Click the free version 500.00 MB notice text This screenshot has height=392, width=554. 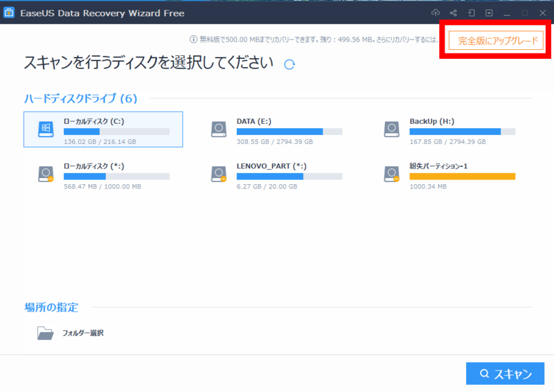(319, 39)
